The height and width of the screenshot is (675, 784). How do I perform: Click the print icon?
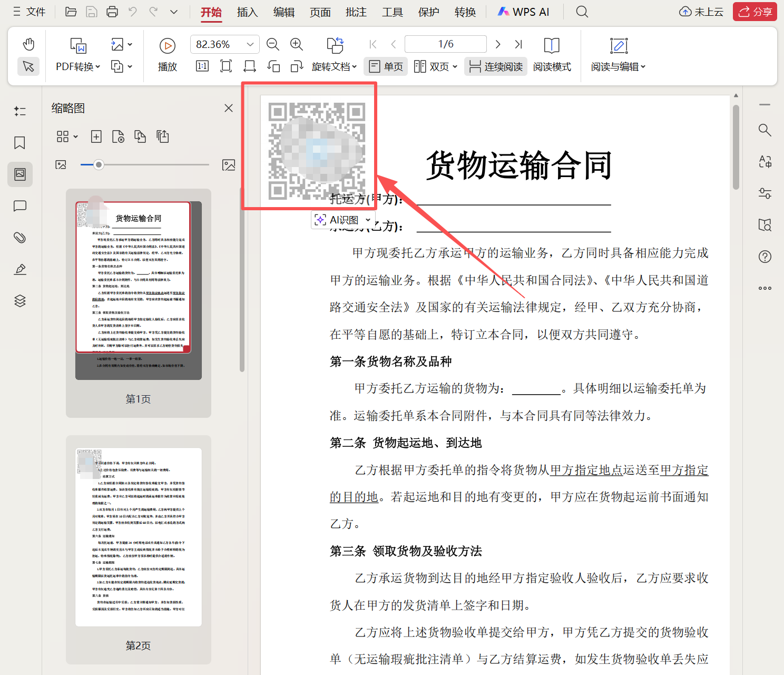pos(112,12)
